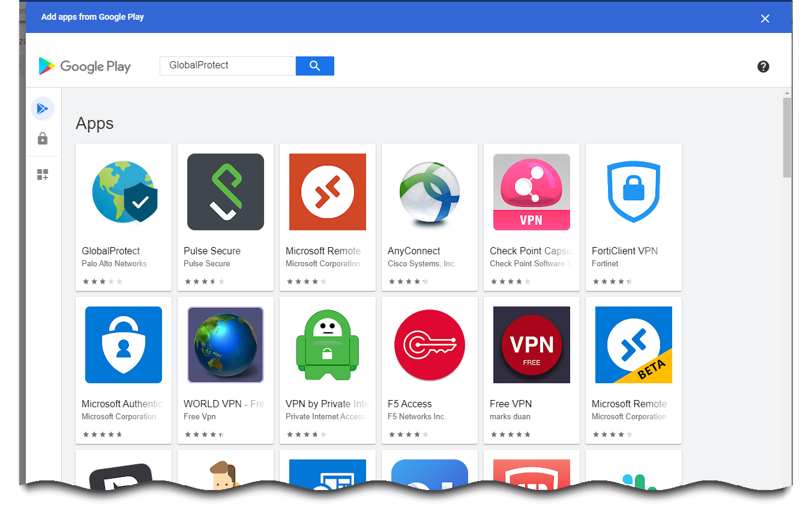Click the Check Point Capsu app title
This screenshot has height=529, width=812.
tap(531, 251)
